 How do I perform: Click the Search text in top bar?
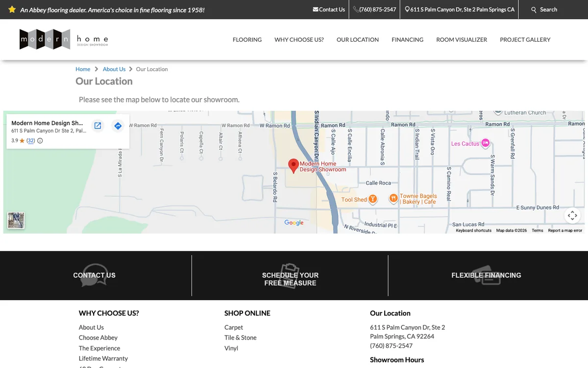click(x=548, y=9)
